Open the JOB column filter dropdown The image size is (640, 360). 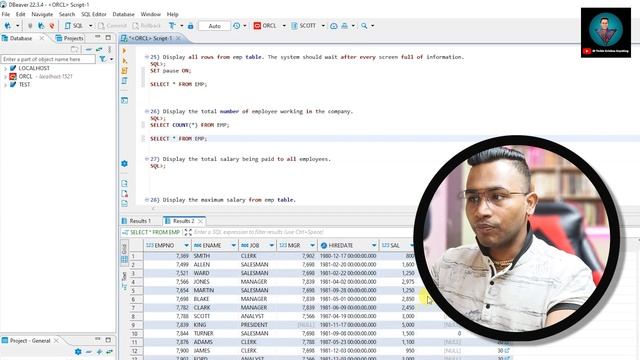click(x=271, y=245)
